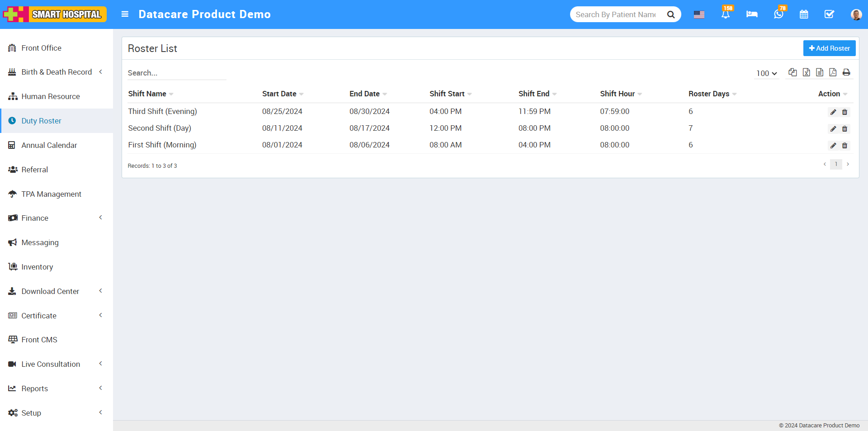Copy the roster table data
Viewport: 868px width, 431px height.
pos(793,72)
